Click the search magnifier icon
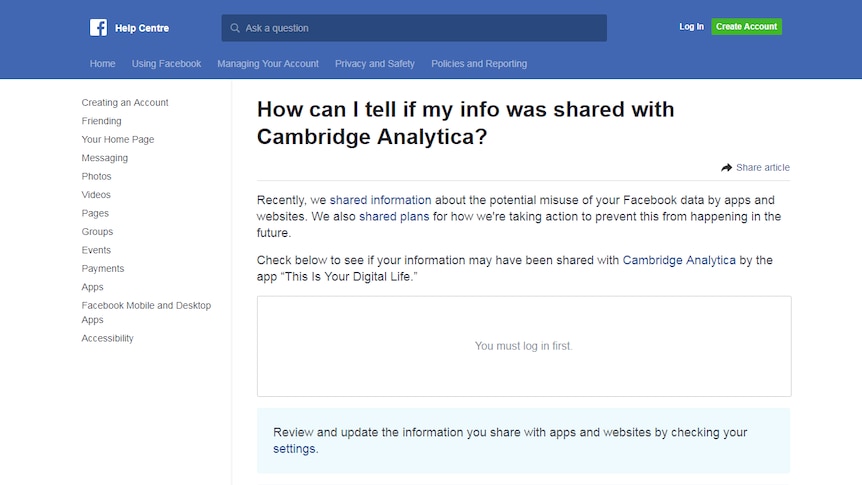The width and height of the screenshot is (862, 485). click(235, 28)
